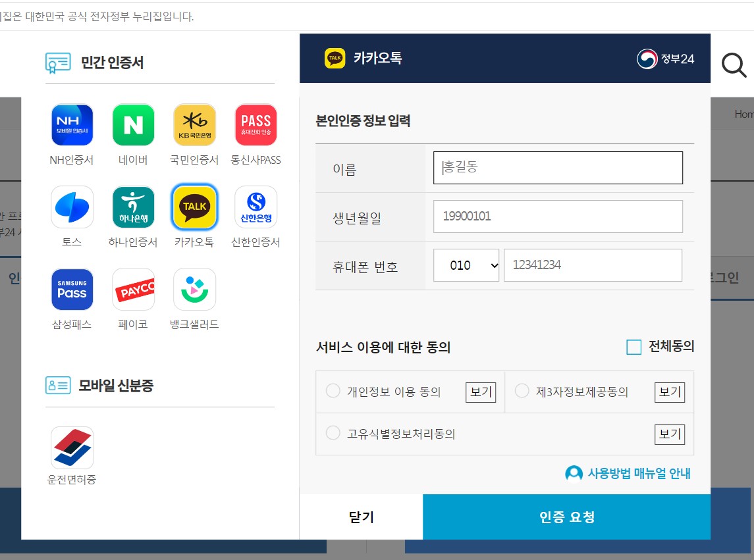Select the 고유식별정보처리동의 radio button
Viewport: 754px width, 560px height.
[x=333, y=433]
